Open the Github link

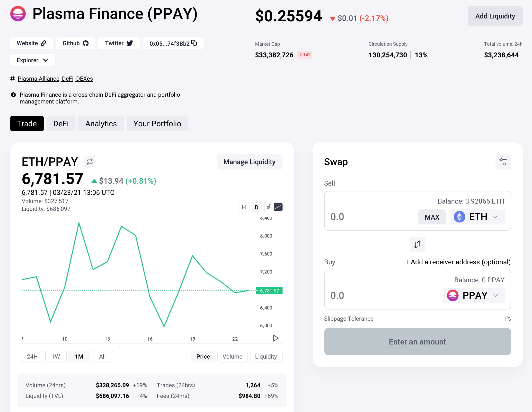pos(75,43)
